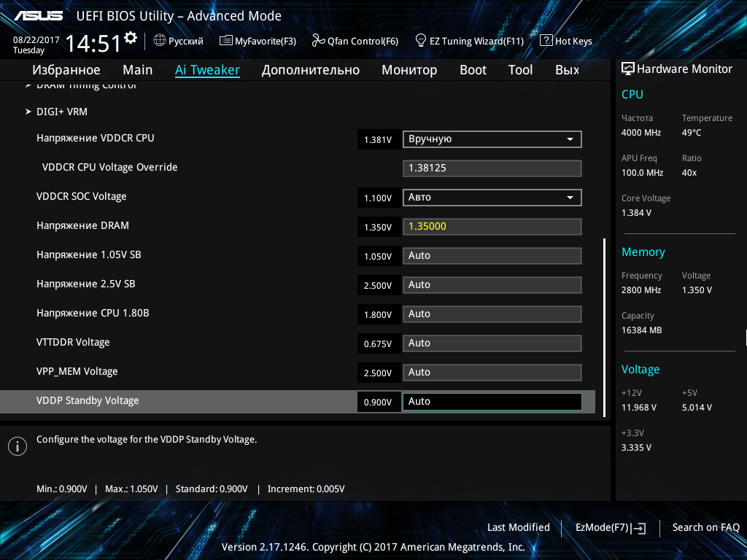Click the globe language icon
This screenshot has width=747, height=560.
point(160,41)
